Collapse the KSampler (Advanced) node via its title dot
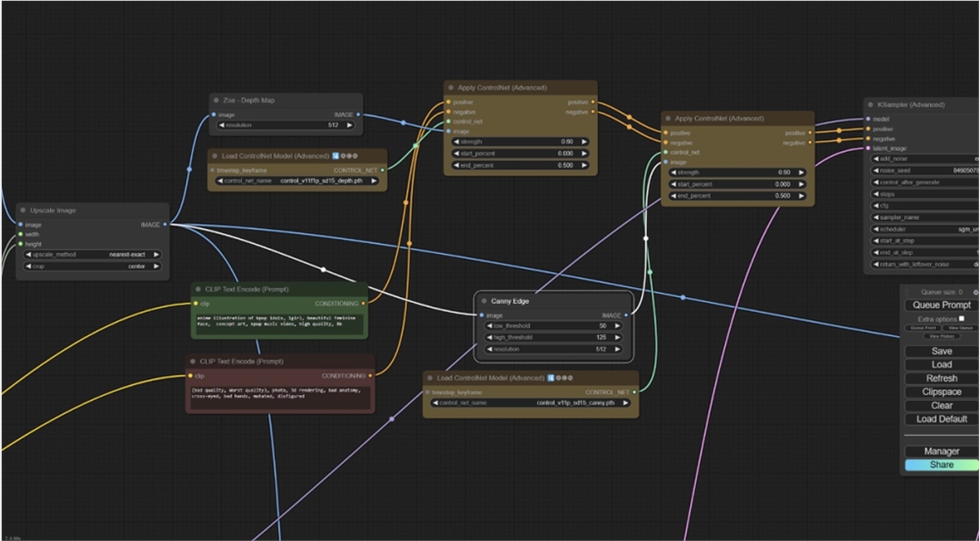 (x=870, y=105)
